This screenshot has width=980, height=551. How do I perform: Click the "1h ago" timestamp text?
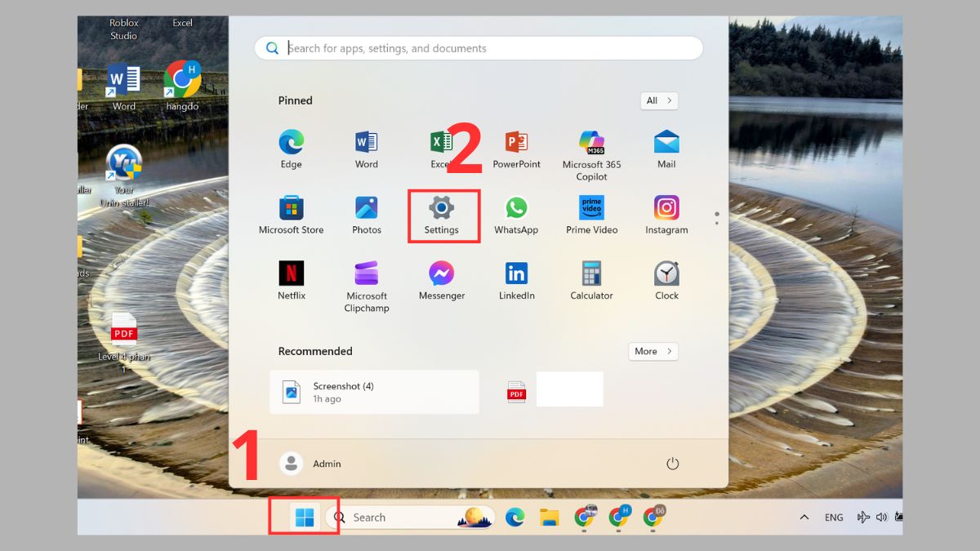pyautogui.click(x=327, y=399)
